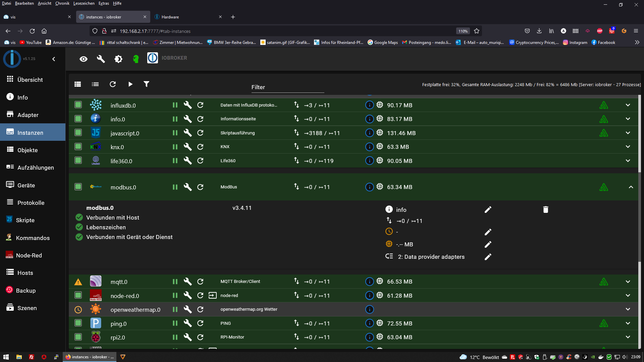This screenshot has width=644, height=362.
Task: Open wrench settings for javascript.0 instance
Action: (187, 133)
